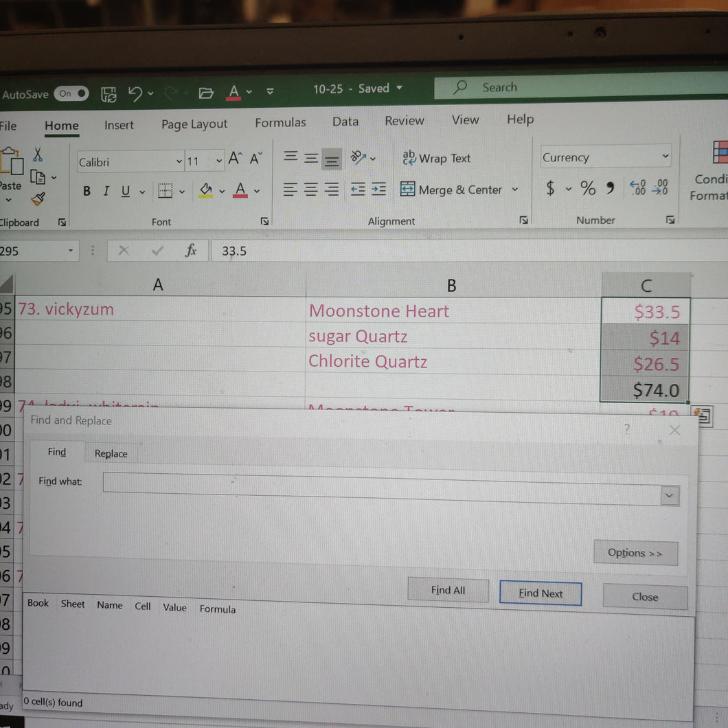728x728 pixels.
Task: Toggle Wrap Text
Action: 436,159
